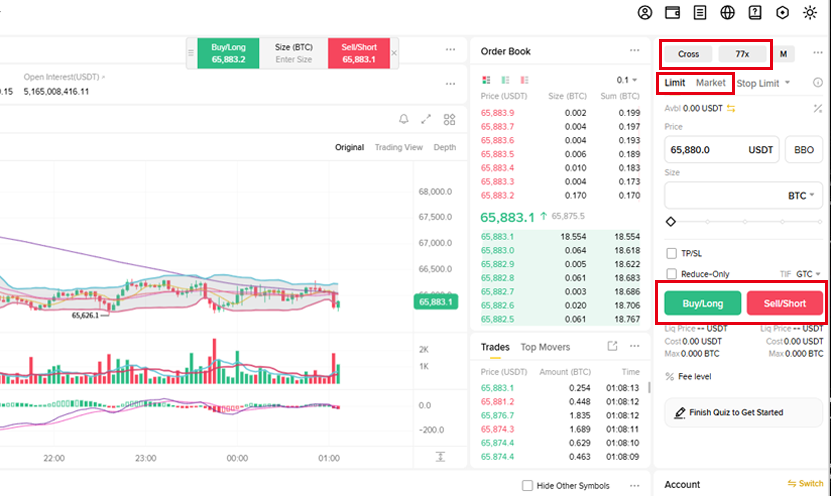This screenshot has height=496, width=831.
Task: Open the globe language selector
Action: (727, 12)
